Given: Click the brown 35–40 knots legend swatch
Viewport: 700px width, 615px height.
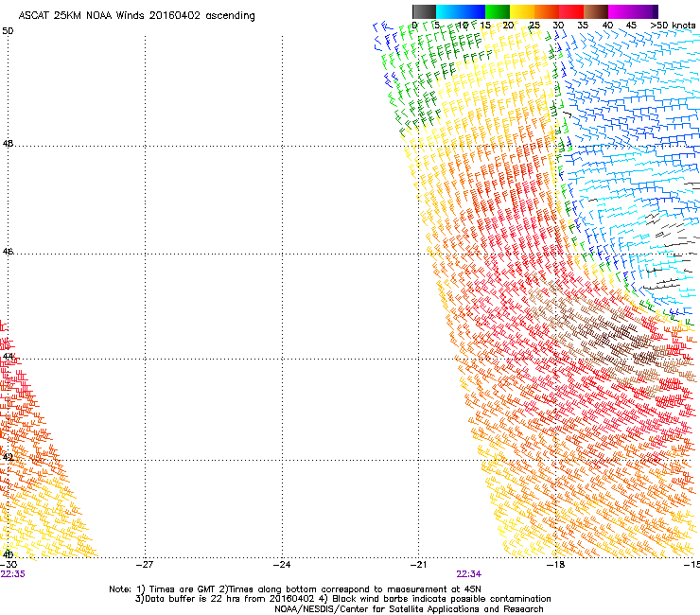Looking at the screenshot, I should pyautogui.click(x=596, y=11).
